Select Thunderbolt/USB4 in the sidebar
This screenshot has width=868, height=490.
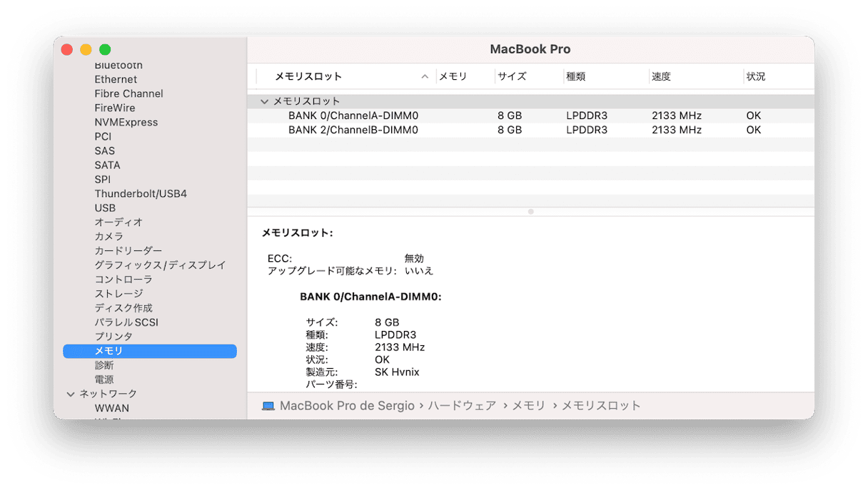tap(141, 193)
